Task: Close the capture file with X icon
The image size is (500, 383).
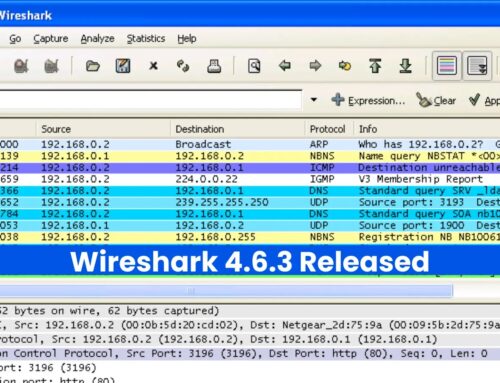Action: (153, 66)
